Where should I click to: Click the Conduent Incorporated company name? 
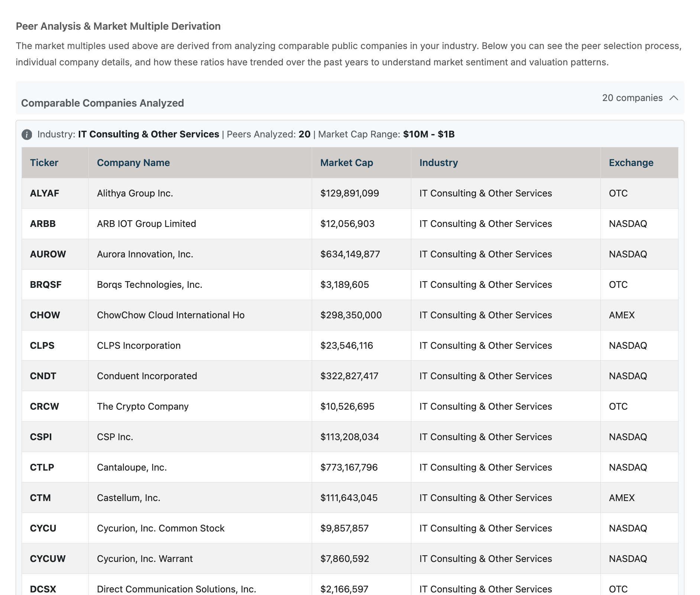(147, 376)
